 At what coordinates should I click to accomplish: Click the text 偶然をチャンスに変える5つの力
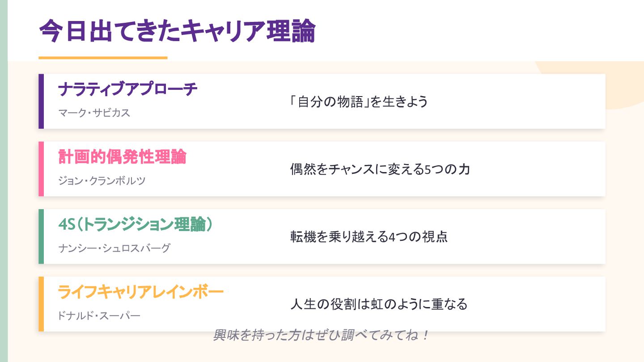380,169
